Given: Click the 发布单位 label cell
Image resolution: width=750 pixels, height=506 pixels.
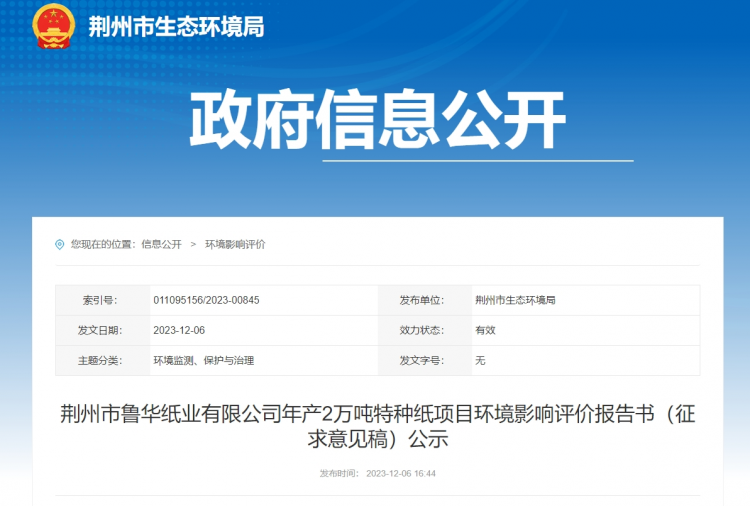Looking at the screenshot, I should click(425, 300).
